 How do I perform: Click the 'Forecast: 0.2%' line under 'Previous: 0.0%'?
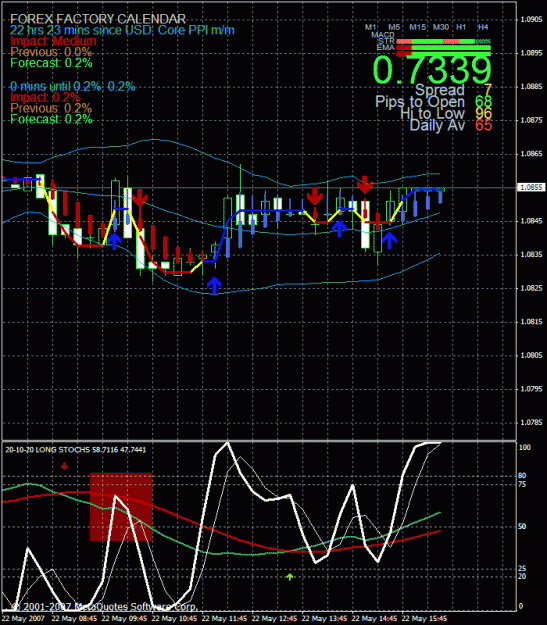(51, 63)
